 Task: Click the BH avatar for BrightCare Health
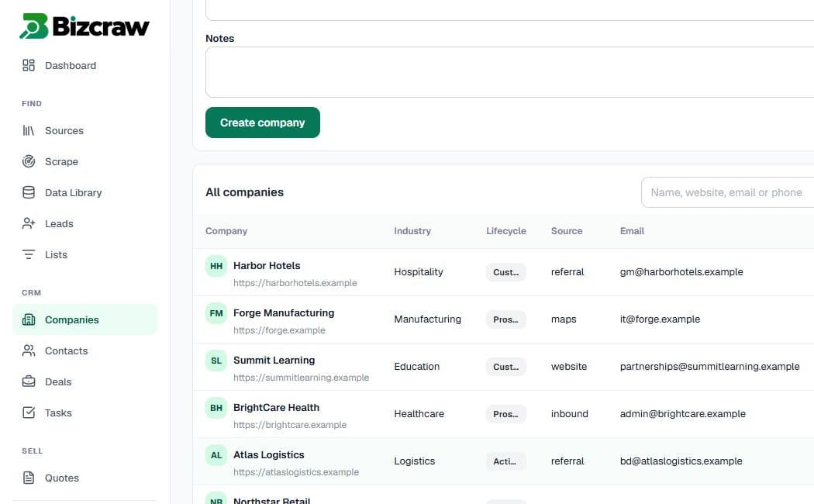216,408
